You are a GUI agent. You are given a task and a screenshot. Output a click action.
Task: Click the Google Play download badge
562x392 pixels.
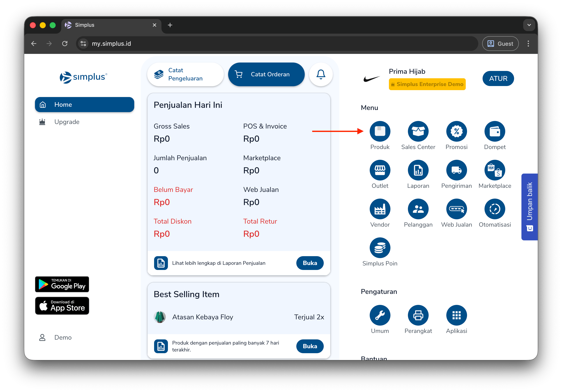pyautogui.click(x=62, y=284)
